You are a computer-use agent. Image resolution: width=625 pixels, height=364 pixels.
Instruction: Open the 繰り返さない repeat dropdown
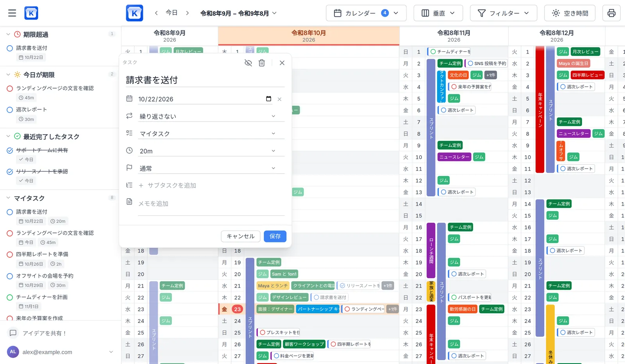coord(211,116)
